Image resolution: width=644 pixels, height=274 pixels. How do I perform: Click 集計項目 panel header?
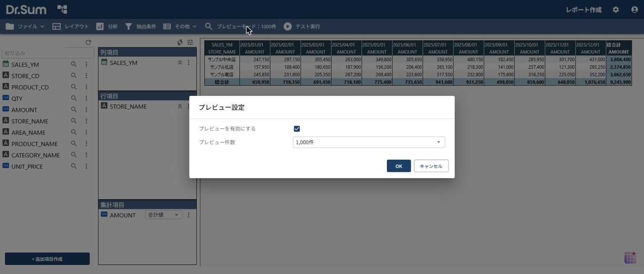tap(147, 204)
